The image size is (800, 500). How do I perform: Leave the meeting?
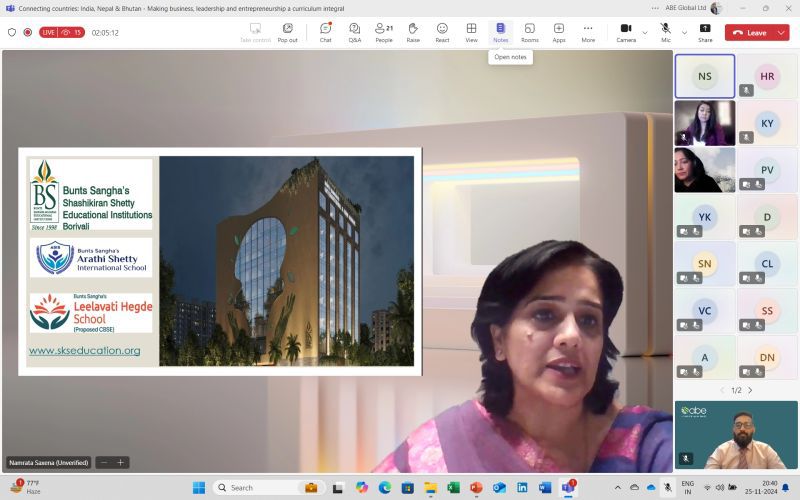[749, 33]
